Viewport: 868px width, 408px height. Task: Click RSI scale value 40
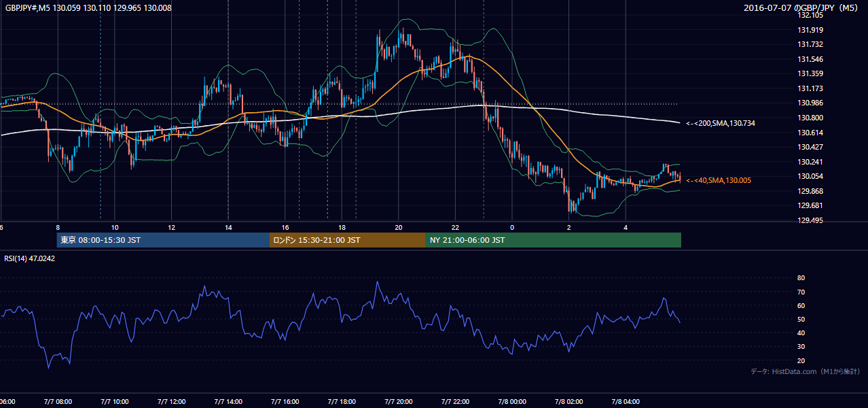(801, 333)
